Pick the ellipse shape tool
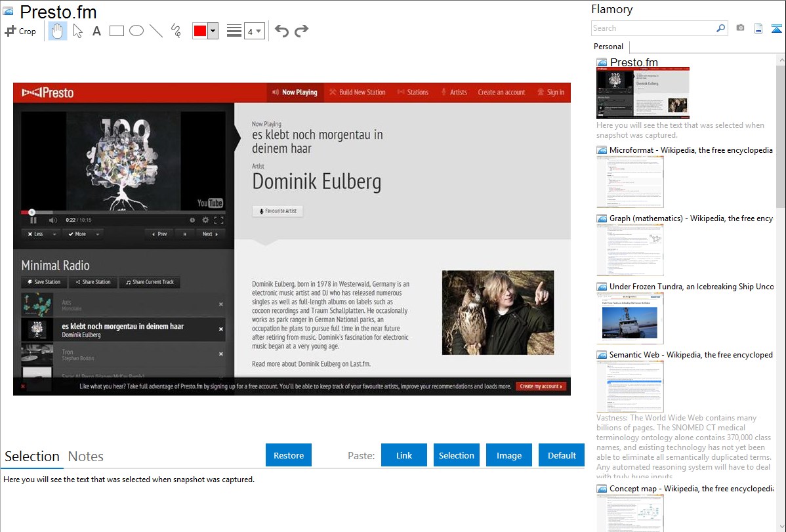 click(136, 31)
